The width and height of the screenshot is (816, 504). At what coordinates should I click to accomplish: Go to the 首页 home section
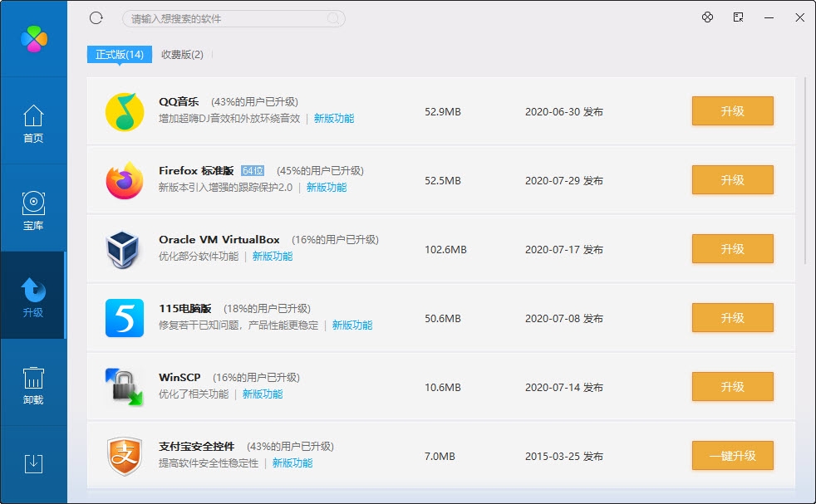coord(33,123)
